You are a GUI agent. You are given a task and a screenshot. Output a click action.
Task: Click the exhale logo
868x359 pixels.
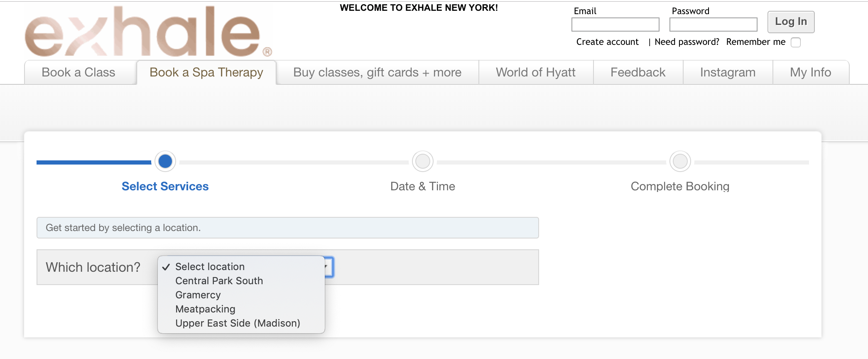(148, 32)
